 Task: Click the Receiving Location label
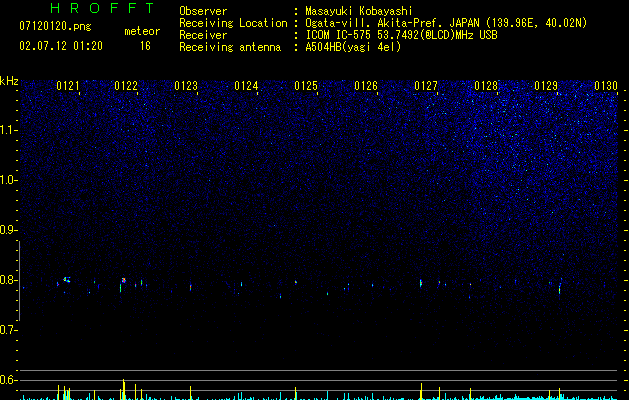[233, 23]
